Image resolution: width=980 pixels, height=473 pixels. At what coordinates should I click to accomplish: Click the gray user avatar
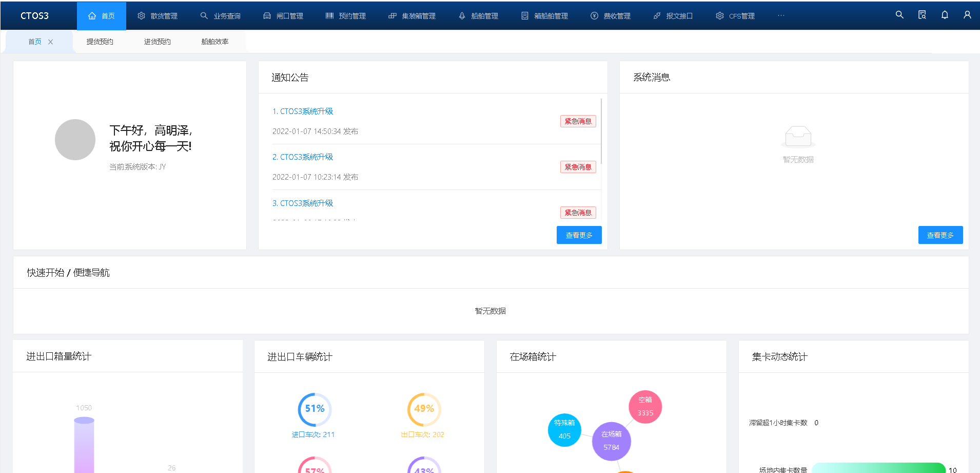(x=75, y=140)
